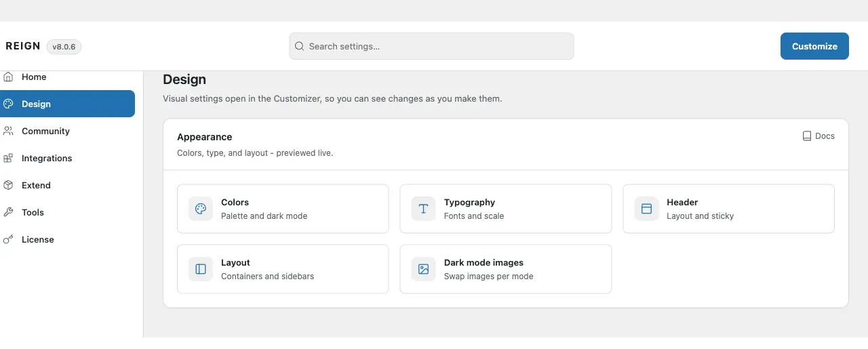The image size is (868, 349).
Task: Select the Design menu item
Action: 67,104
